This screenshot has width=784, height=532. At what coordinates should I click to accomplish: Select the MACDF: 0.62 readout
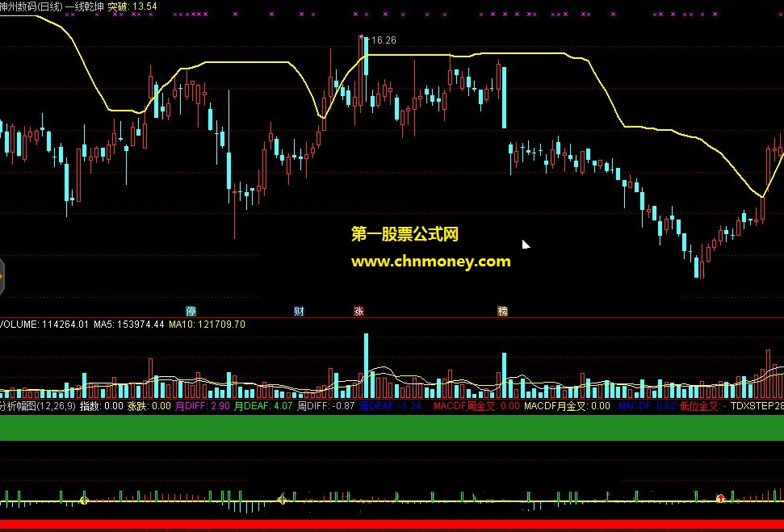click(x=647, y=406)
